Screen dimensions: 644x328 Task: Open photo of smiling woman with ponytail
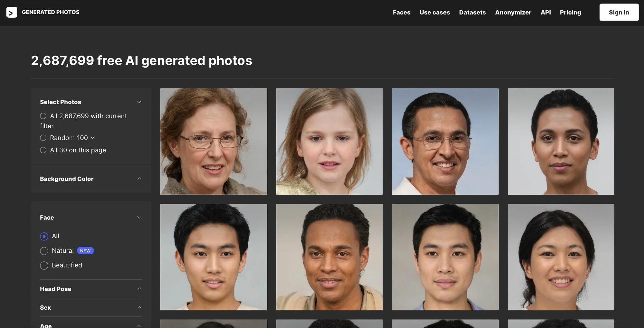tap(561, 257)
